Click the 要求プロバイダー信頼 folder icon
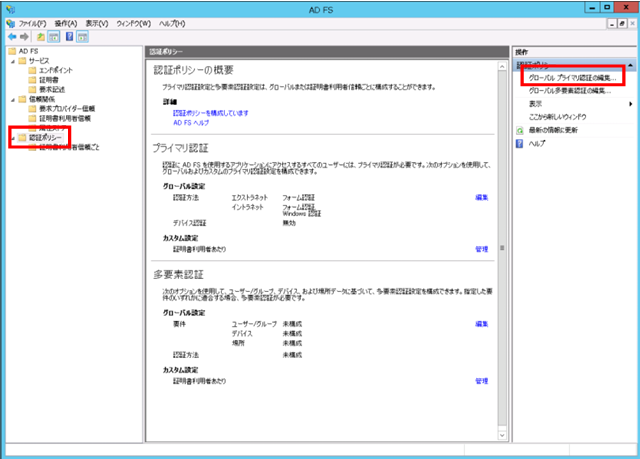The width and height of the screenshot is (640, 459). point(32,109)
